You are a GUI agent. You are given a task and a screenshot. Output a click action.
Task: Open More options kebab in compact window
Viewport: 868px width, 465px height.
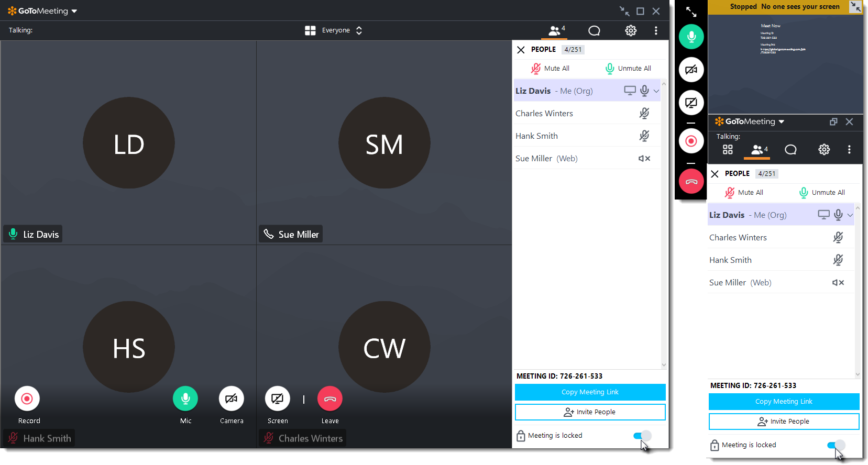point(849,150)
